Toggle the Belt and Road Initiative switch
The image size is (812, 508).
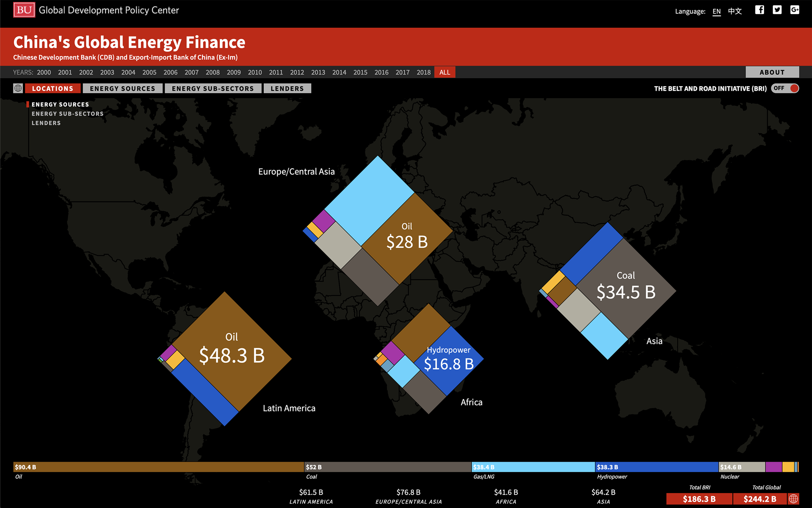point(785,88)
